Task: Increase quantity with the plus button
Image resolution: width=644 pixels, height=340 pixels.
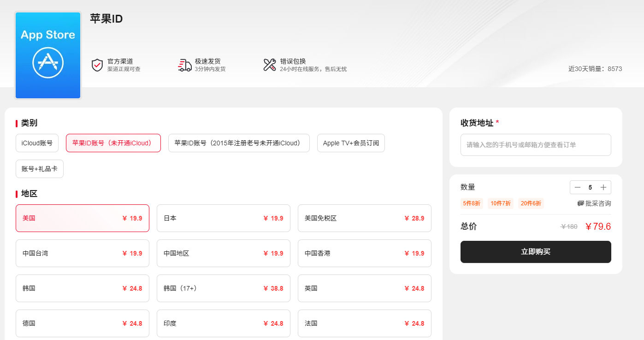Action: coord(603,187)
